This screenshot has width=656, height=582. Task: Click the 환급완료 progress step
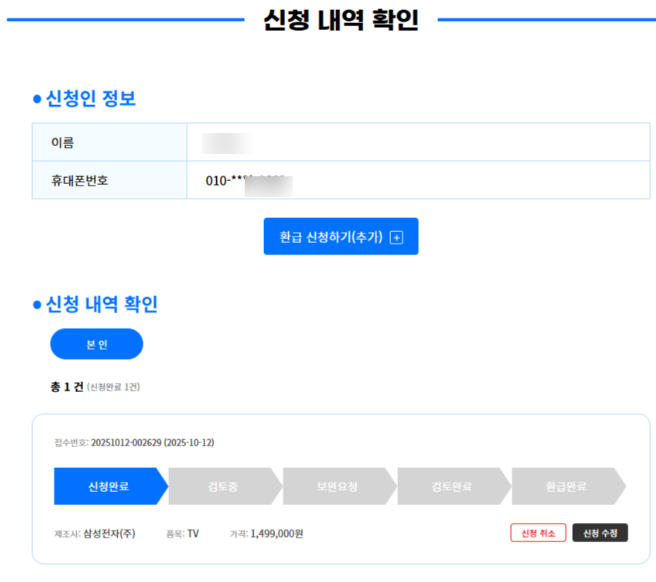click(x=569, y=486)
